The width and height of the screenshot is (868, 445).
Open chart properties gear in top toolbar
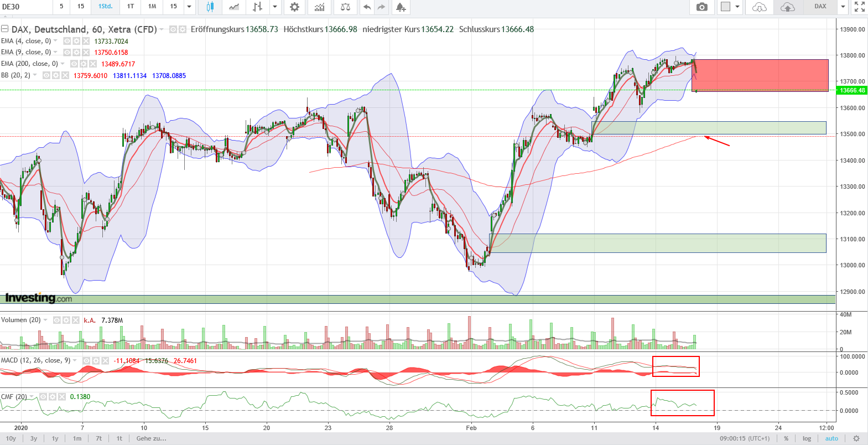pyautogui.click(x=294, y=7)
